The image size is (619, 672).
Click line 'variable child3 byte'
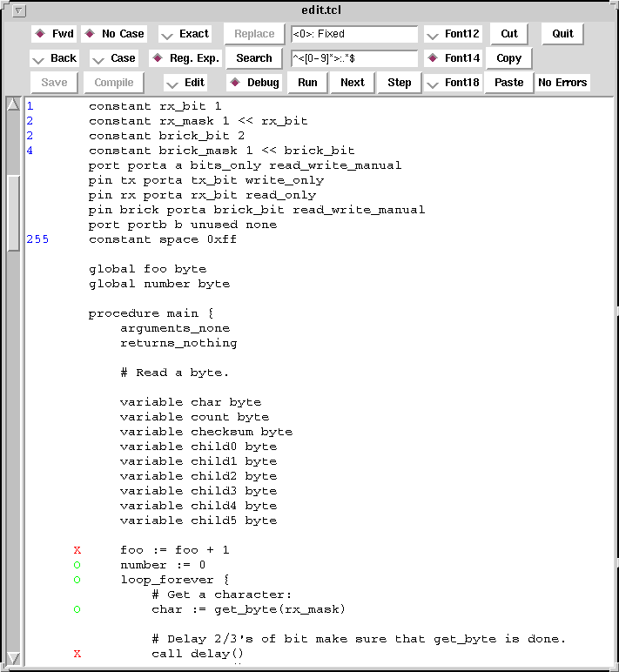[198, 491]
